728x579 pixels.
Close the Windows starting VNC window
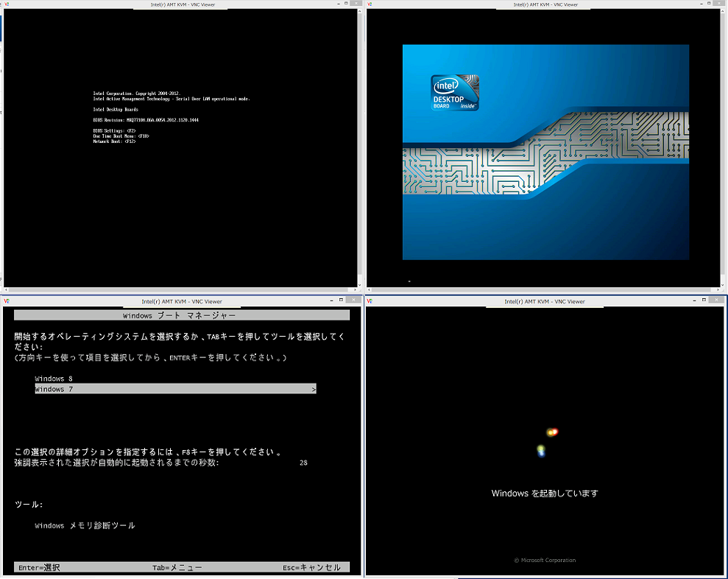coord(716,301)
